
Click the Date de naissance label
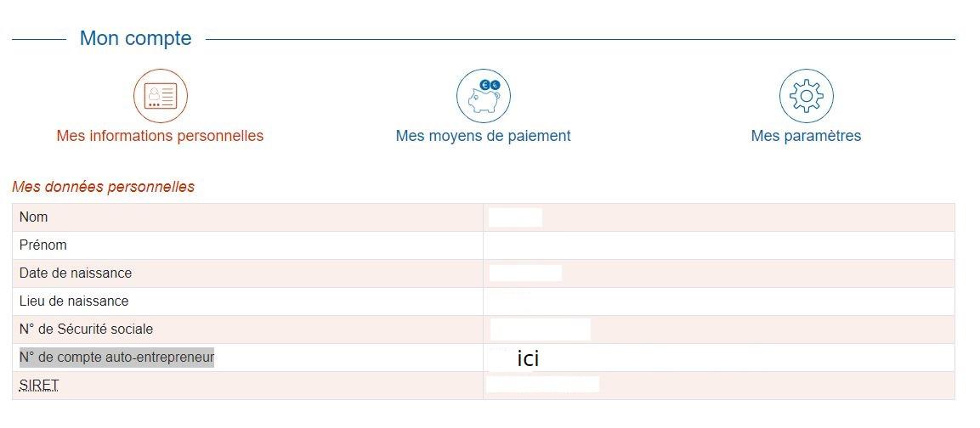click(x=76, y=273)
